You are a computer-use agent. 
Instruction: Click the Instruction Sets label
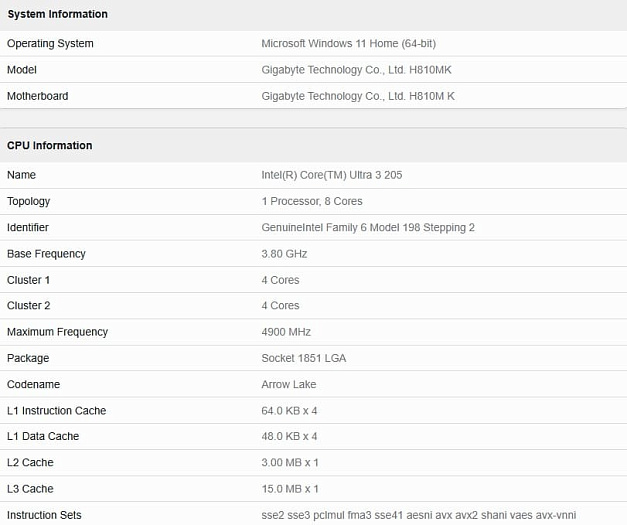click(x=44, y=515)
